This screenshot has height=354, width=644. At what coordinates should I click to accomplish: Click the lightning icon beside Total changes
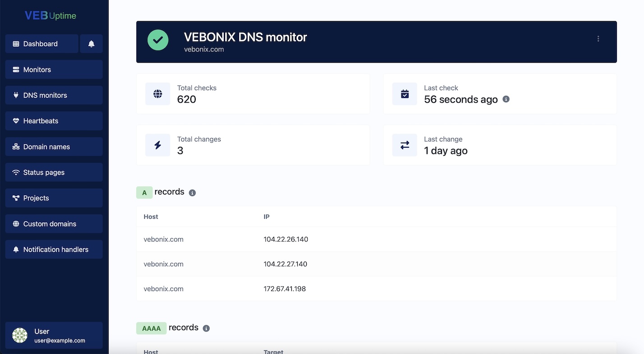157,145
